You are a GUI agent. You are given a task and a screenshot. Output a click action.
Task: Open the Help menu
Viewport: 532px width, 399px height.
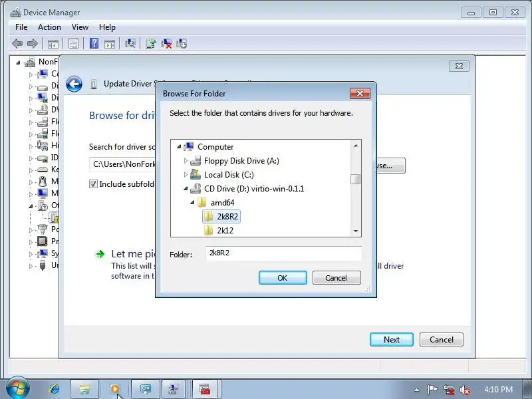107,27
